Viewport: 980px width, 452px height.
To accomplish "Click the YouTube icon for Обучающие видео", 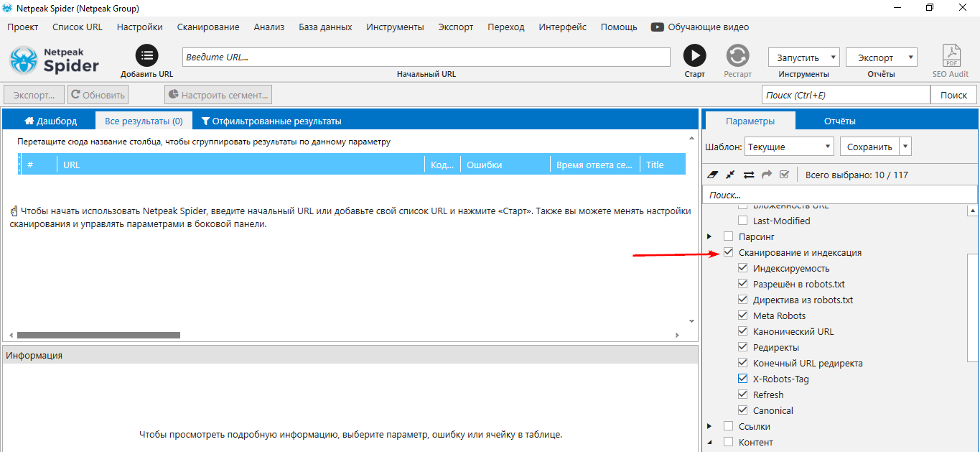I will click(657, 27).
